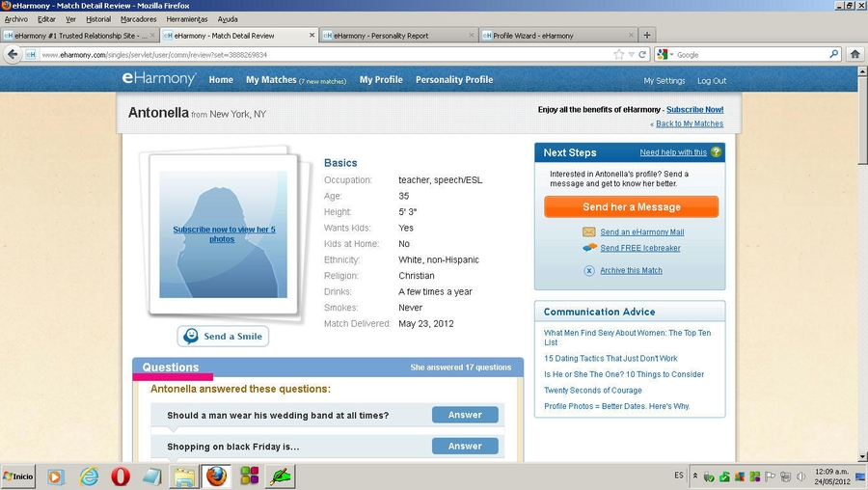This screenshot has width=868, height=490.
Task: Open the Google search engine dropdown
Action: [x=665, y=54]
